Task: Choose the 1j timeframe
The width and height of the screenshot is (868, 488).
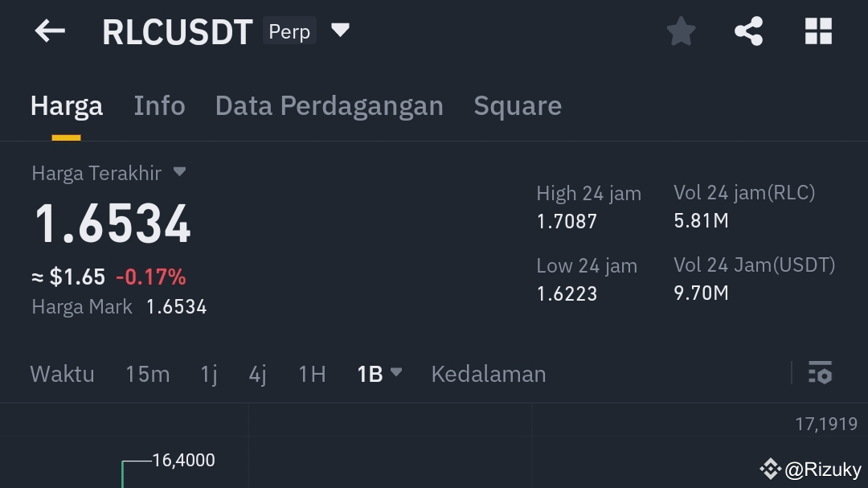Action: (209, 374)
